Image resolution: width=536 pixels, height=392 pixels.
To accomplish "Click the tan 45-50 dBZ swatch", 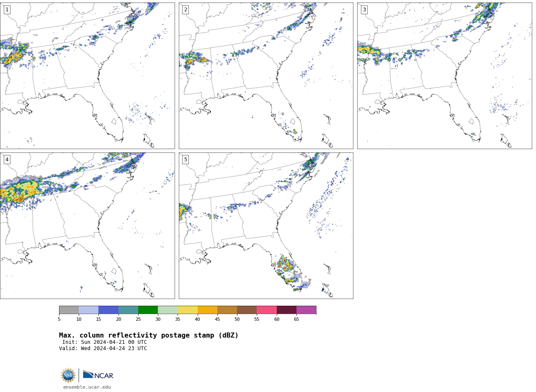I will 227,310.
